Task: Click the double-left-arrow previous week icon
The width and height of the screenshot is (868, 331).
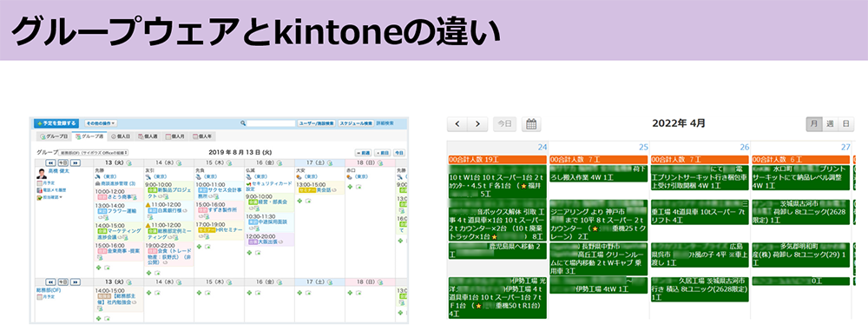Action: [x=49, y=162]
